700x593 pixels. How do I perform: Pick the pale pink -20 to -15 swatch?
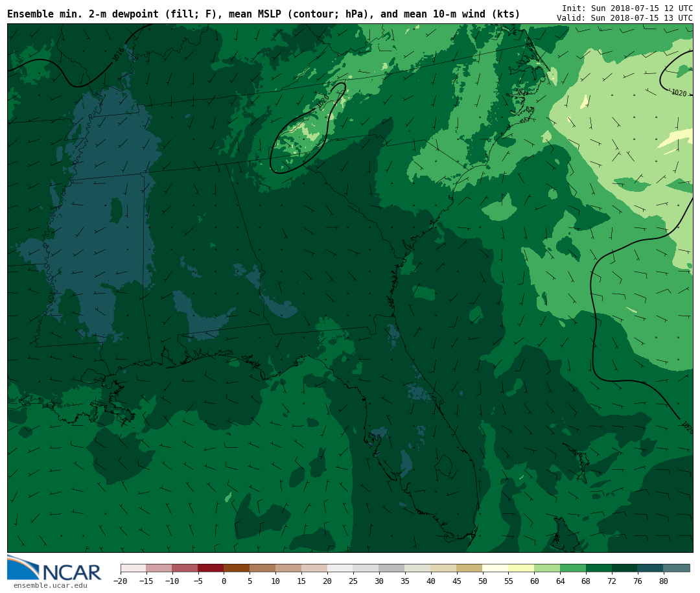[134, 568]
